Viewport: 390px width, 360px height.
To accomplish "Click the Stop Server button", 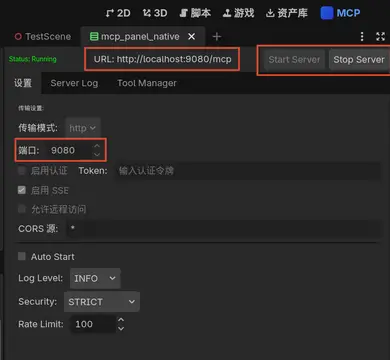I will coord(359,60).
